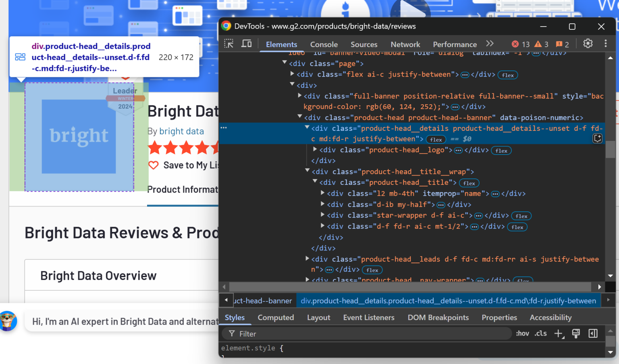Viewport: 619px width, 364px height.
Task: Click the flex badge next to product-head__logo
Action: [501, 151]
